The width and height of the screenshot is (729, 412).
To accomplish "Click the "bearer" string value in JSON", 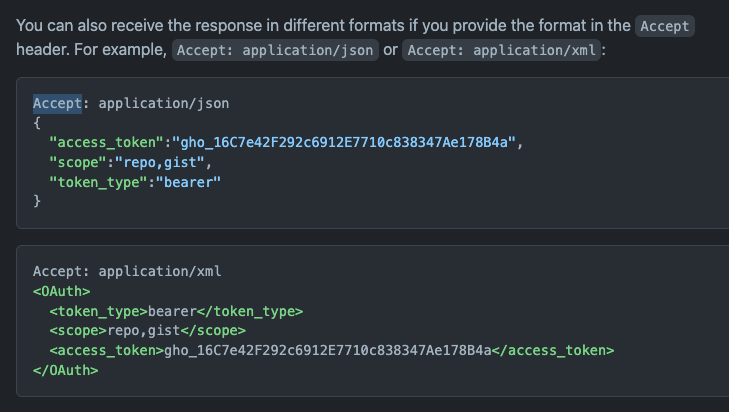I will pyautogui.click(x=188, y=182).
